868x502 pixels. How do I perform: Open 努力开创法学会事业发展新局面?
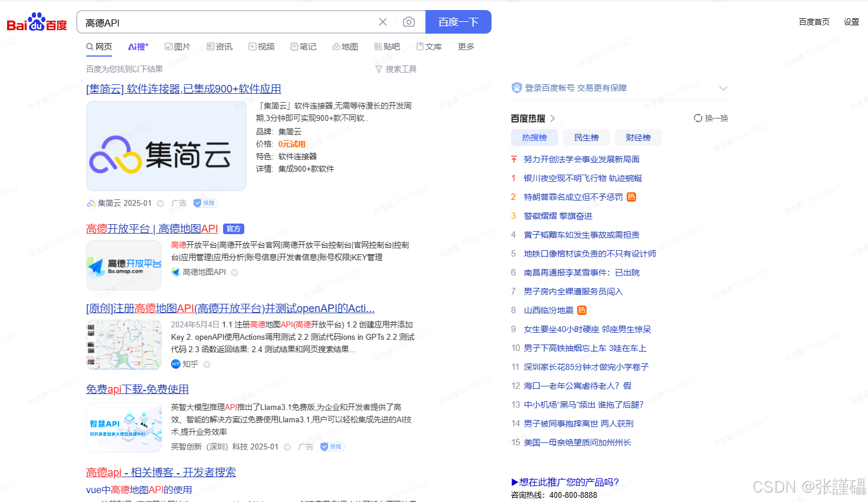582,159
